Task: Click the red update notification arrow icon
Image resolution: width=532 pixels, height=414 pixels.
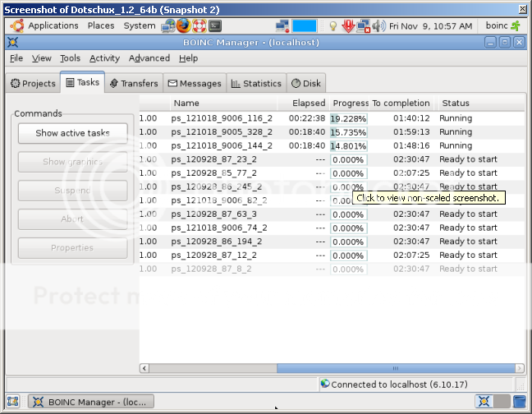Action: click(348, 25)
